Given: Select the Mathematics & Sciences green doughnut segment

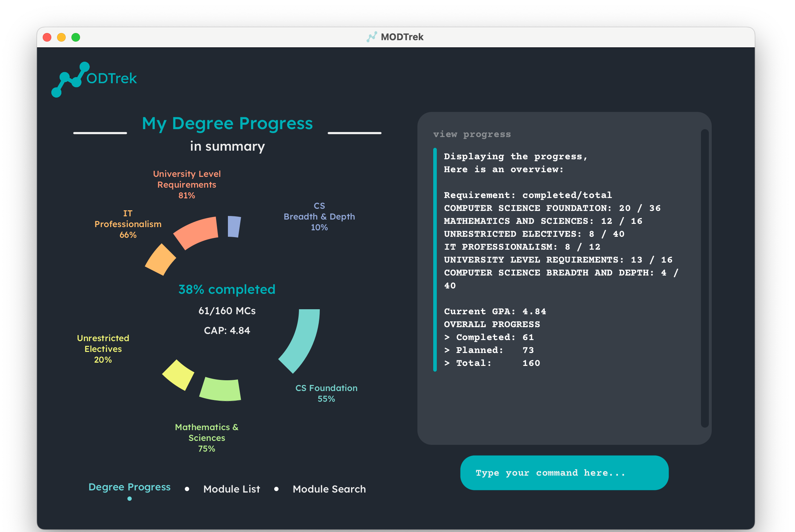Looking at the screenshot, I should [220, 390].
